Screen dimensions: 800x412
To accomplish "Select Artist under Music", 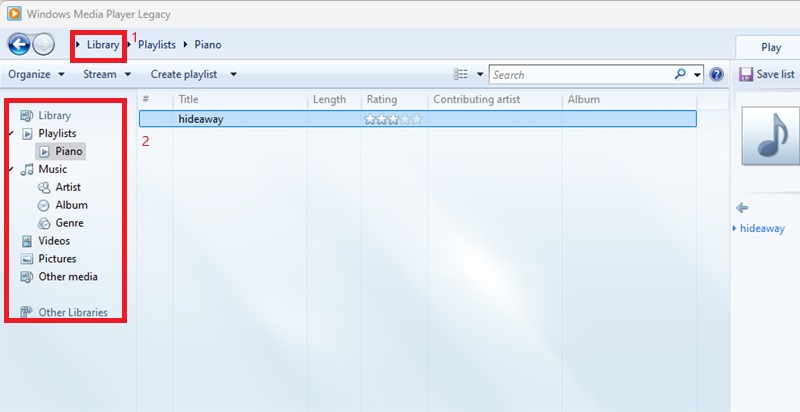I will point(68,187).
